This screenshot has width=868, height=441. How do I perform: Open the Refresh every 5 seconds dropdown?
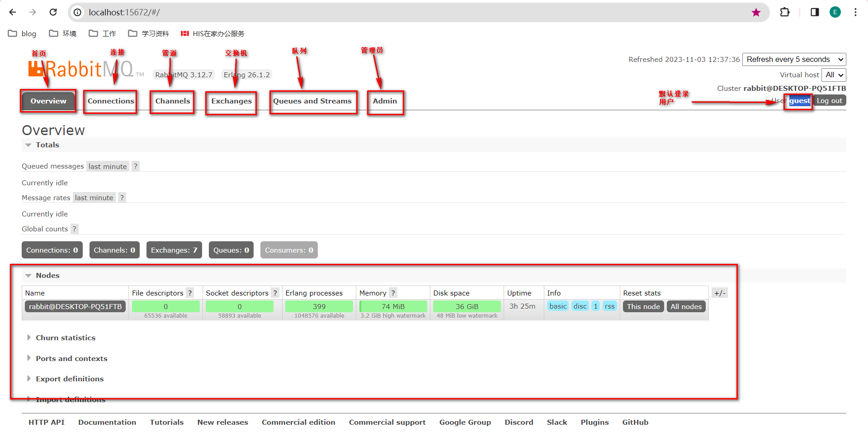794,60
